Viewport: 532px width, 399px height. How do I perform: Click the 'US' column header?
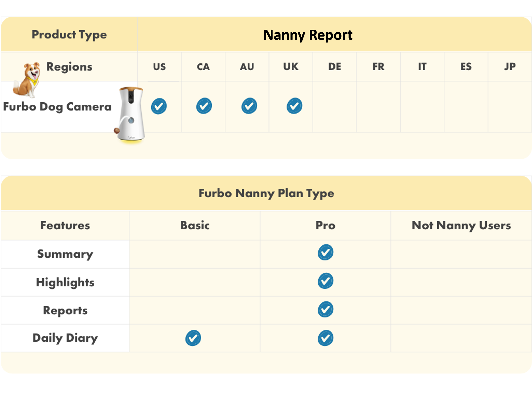tap(159, 67)
